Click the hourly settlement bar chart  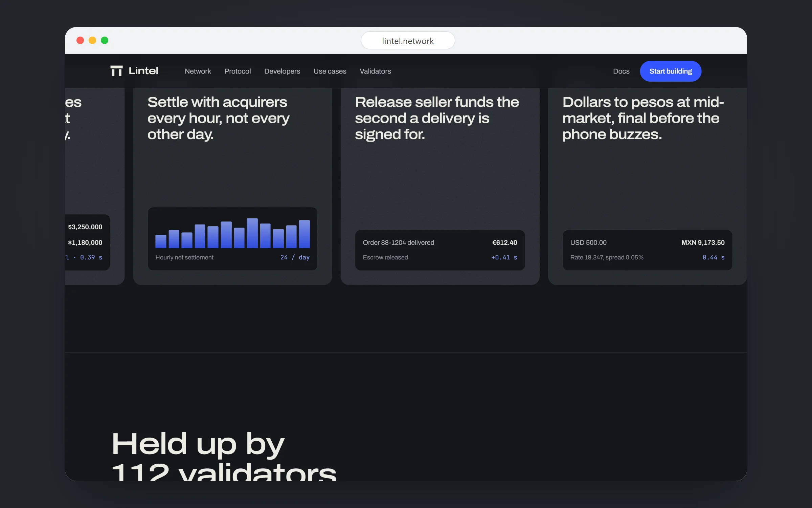click(232, 233)
